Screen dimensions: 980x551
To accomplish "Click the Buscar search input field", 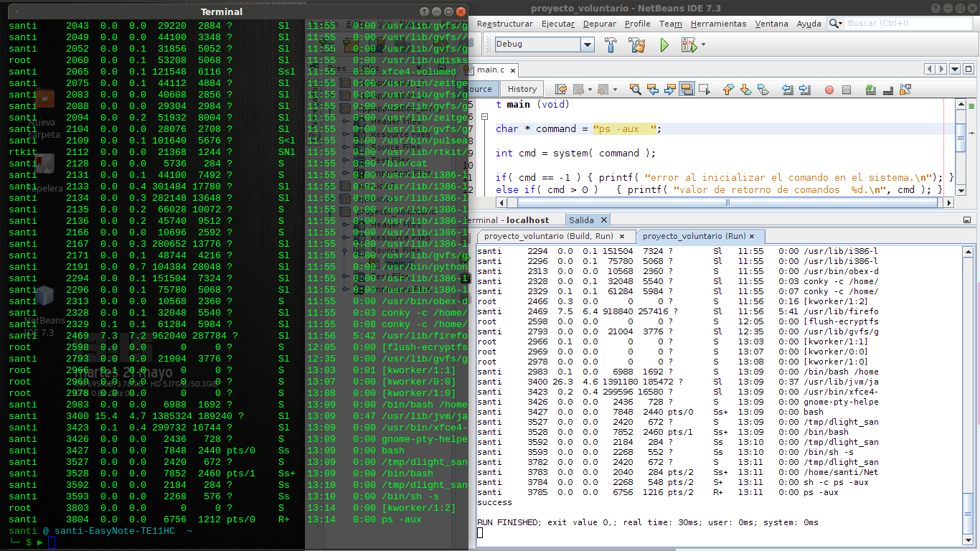I will click(908, 24).
